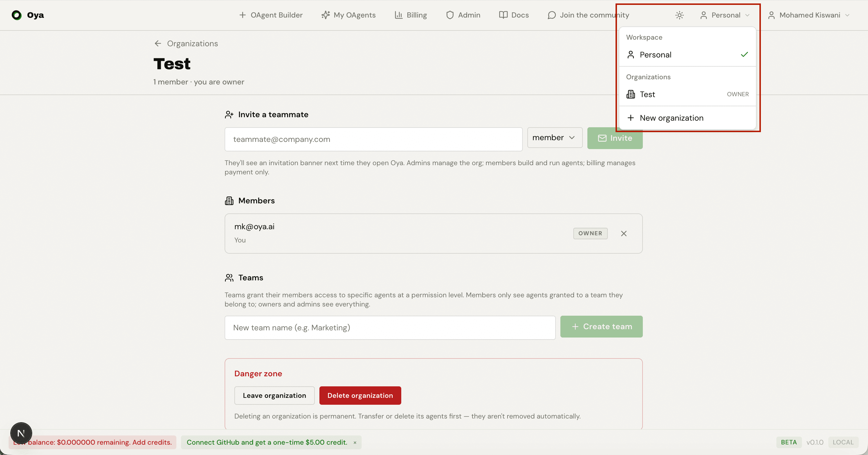The image size is (868, 455).
Task: Click the Oya logo icon
Action: pyautogui.click(x=16, y=15)
